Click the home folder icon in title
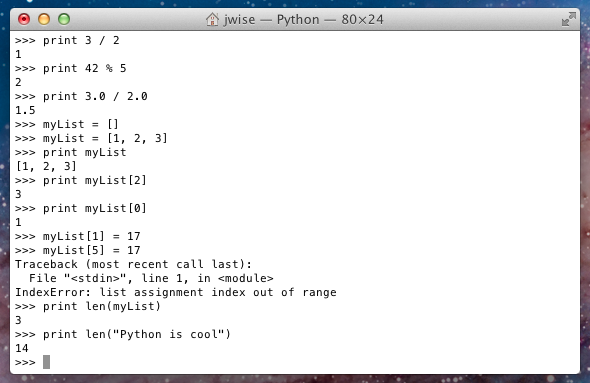 tap(212, 19)
